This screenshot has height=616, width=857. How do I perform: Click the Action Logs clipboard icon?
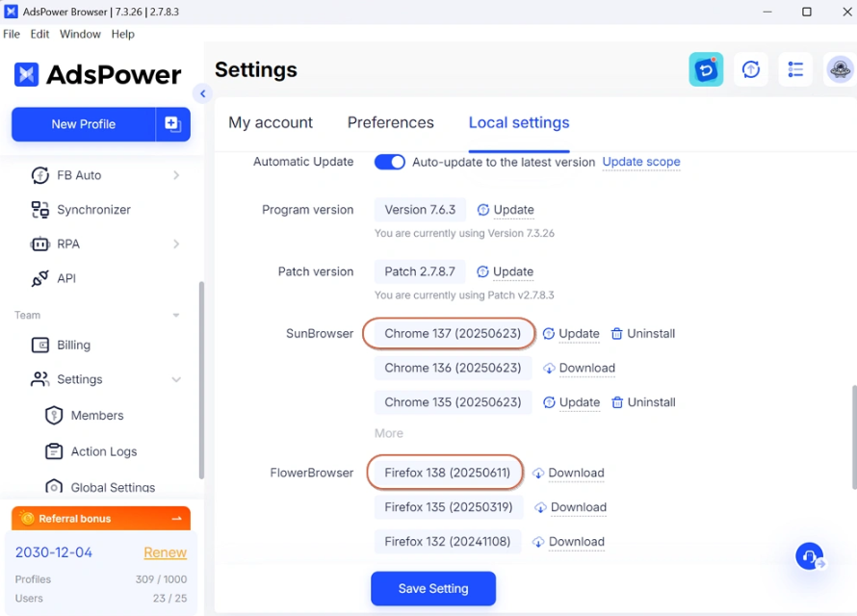coord(54,451)
